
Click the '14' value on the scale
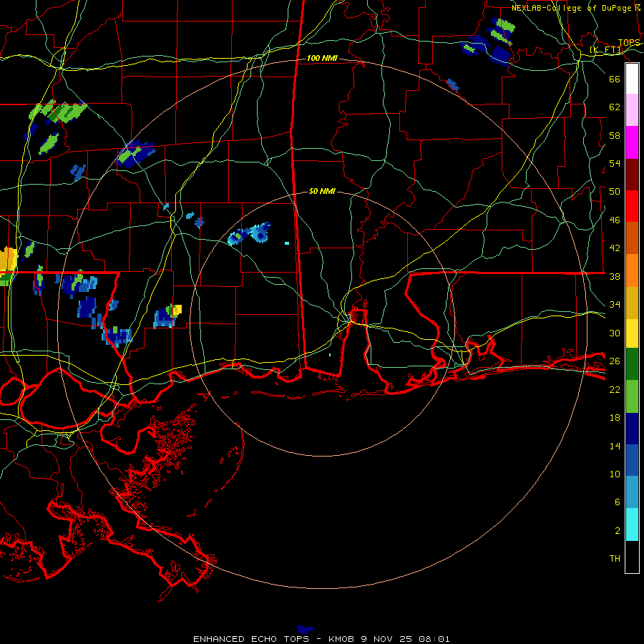[x=615, y=446]
